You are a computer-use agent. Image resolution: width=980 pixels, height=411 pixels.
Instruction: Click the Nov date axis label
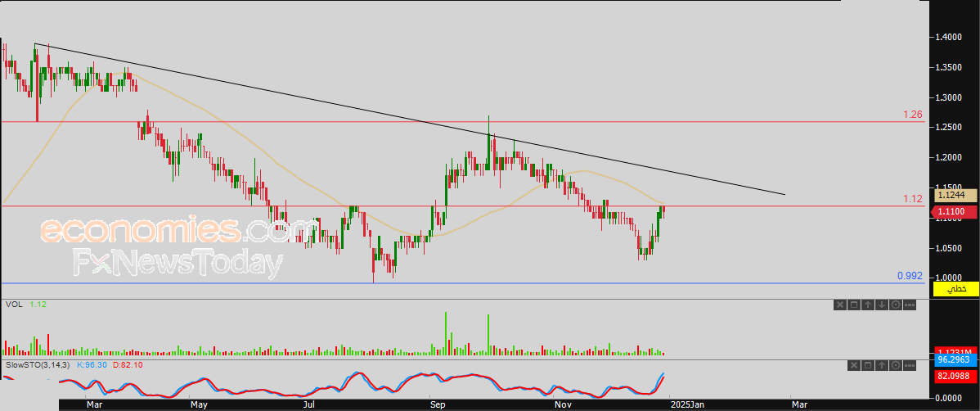coord(564,404)
